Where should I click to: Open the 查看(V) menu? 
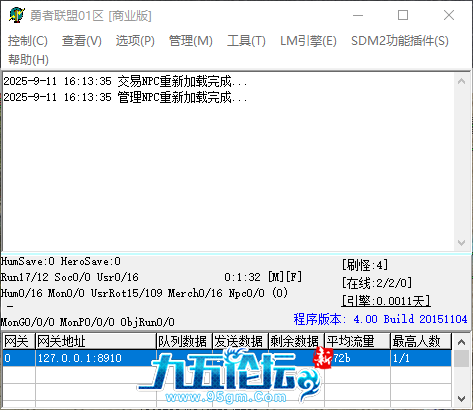[82, 41]
